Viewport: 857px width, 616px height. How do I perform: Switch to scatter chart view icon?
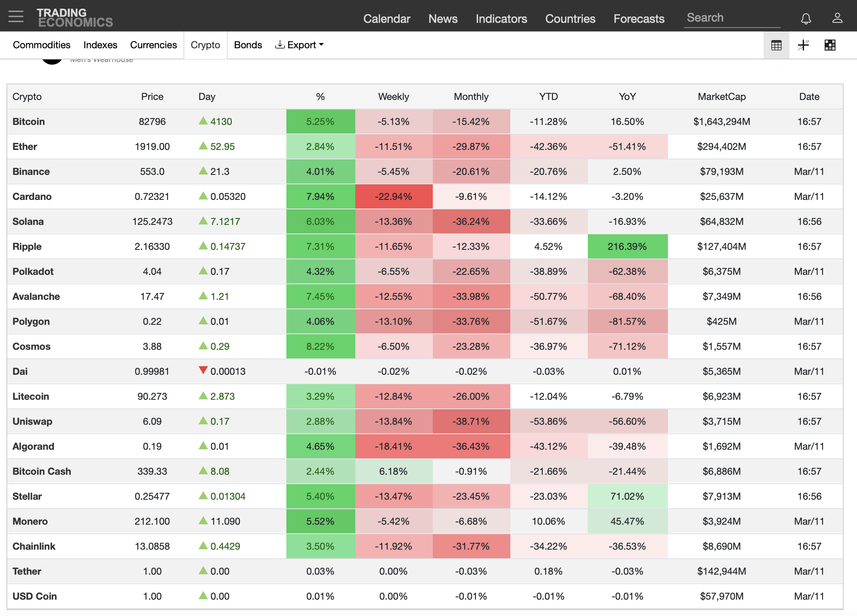[803, 45]
